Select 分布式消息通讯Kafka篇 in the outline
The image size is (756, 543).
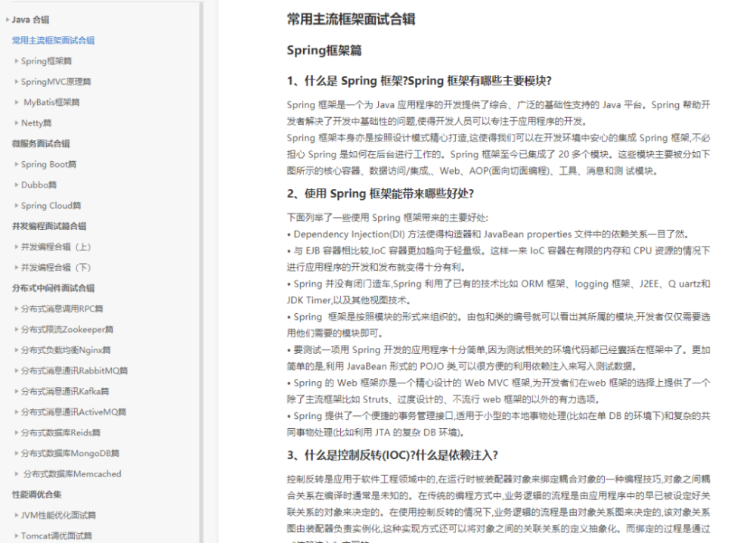pyautogui.click(x=65, y=392)
